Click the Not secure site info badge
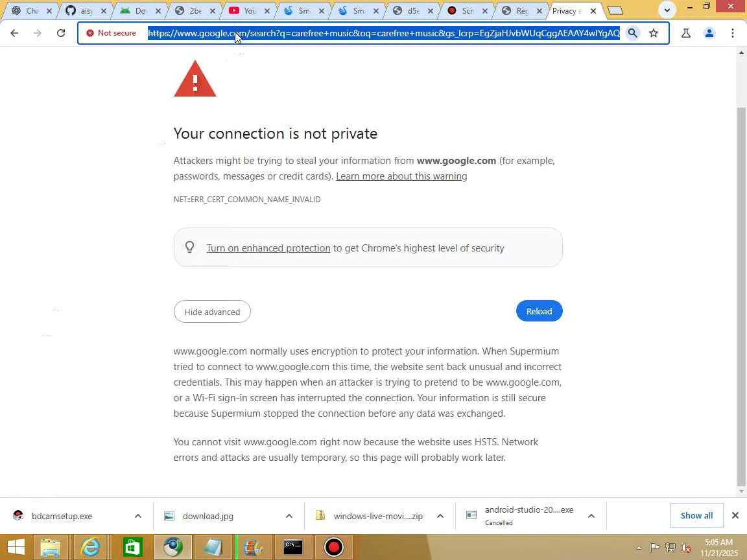747x560 pixels. 111,33
